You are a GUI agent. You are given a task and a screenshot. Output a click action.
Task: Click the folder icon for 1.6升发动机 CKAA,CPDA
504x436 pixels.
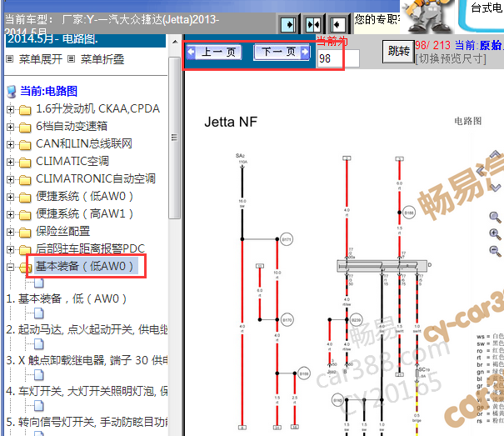point(25,110)
